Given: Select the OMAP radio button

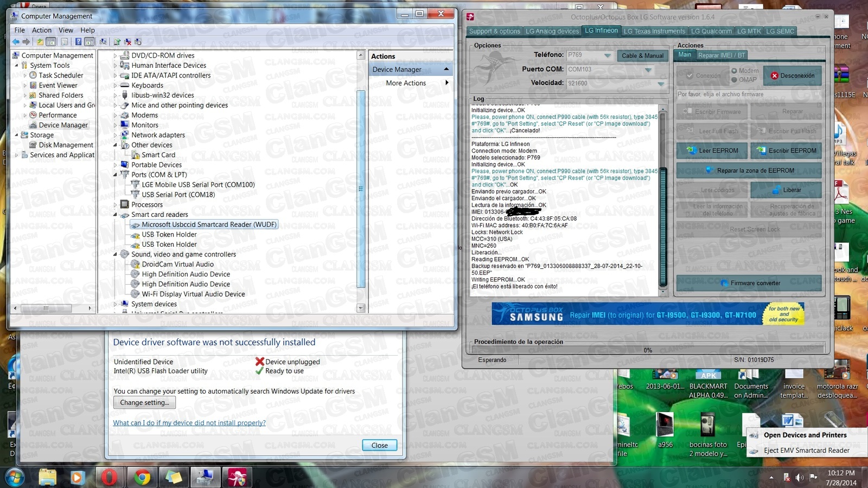Looking at the screenshot, I should pyautogui.click(x=734, y=80).
